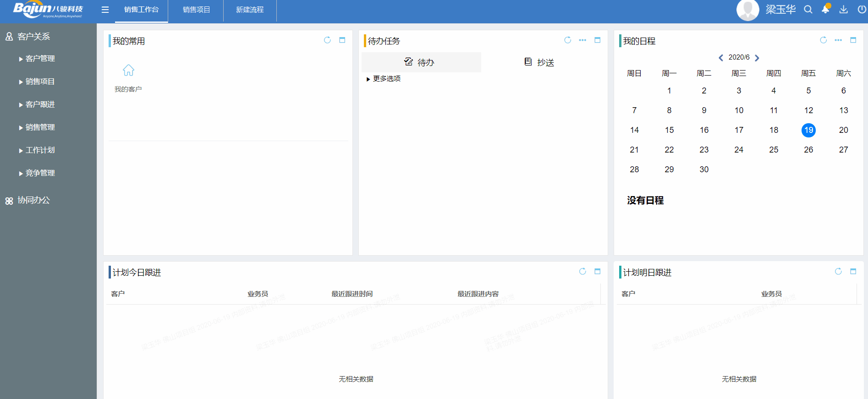Select June 26 on the calendar
The image size is (868, 399).
(808, 150)
